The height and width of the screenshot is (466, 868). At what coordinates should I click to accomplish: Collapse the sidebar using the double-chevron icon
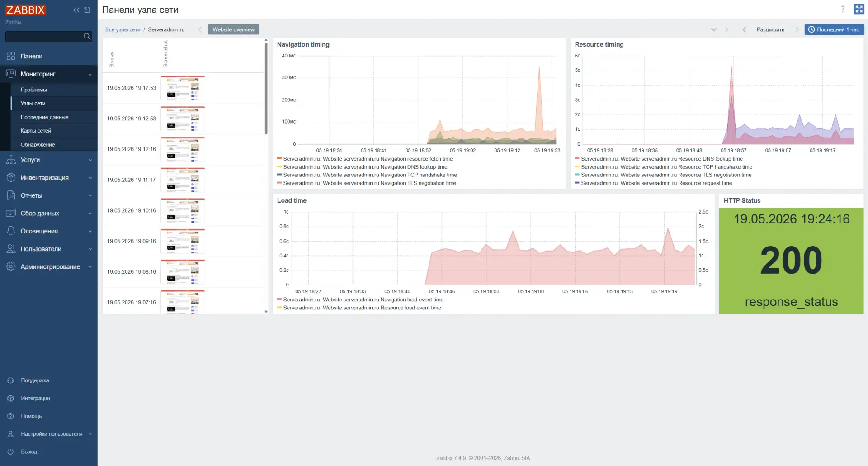pos(76,10)
